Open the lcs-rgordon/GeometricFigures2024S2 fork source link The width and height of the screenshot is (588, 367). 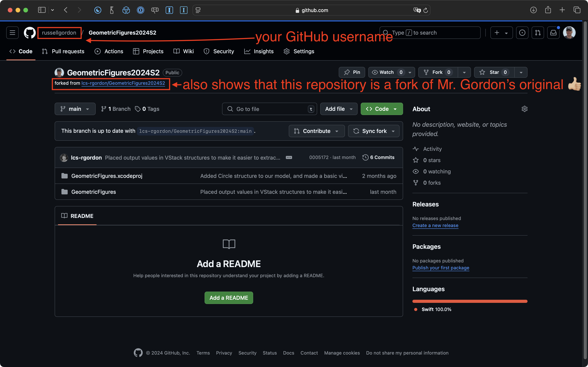click(x=123, y=83)
